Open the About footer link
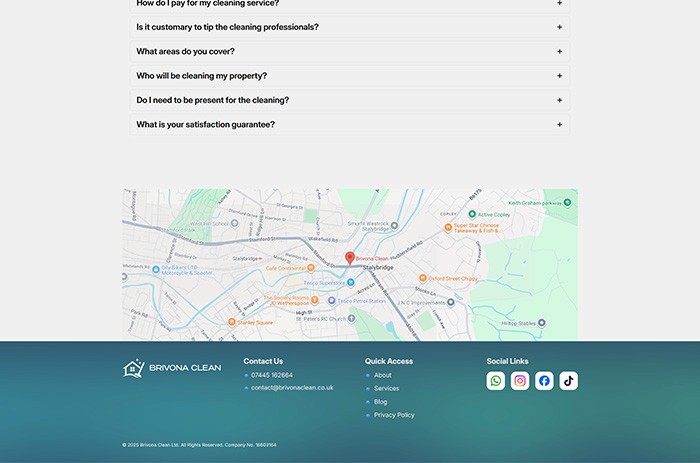Image resolution: width=700 pixels, height=463 pixels. coord(383,375)
